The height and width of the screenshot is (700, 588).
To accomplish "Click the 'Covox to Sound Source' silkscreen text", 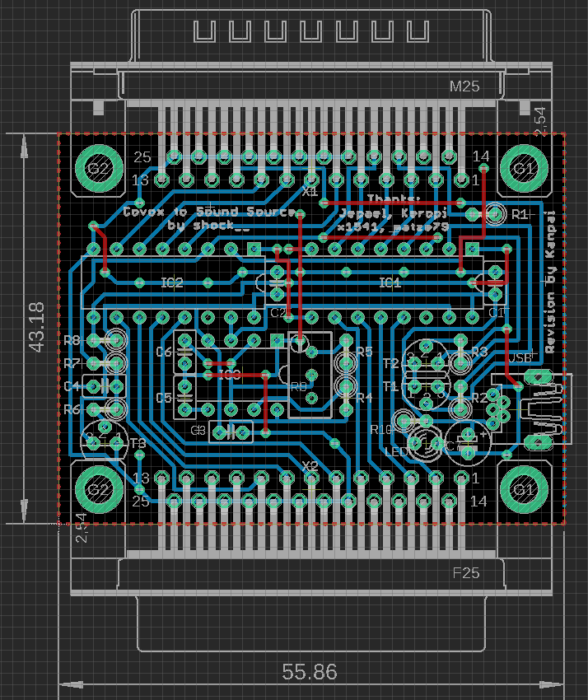I will (x=209, y=212).
